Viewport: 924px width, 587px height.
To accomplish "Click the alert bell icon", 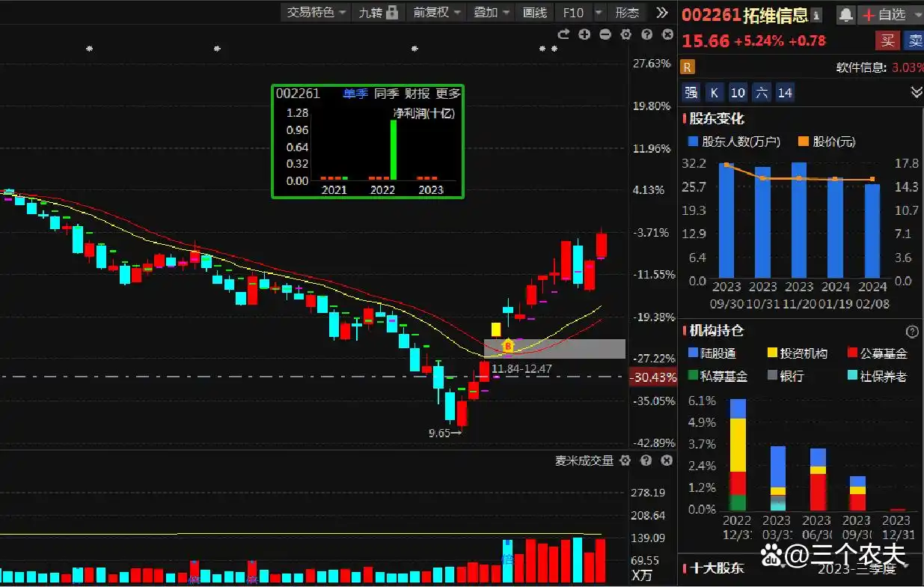I will (x=845, y=14).
